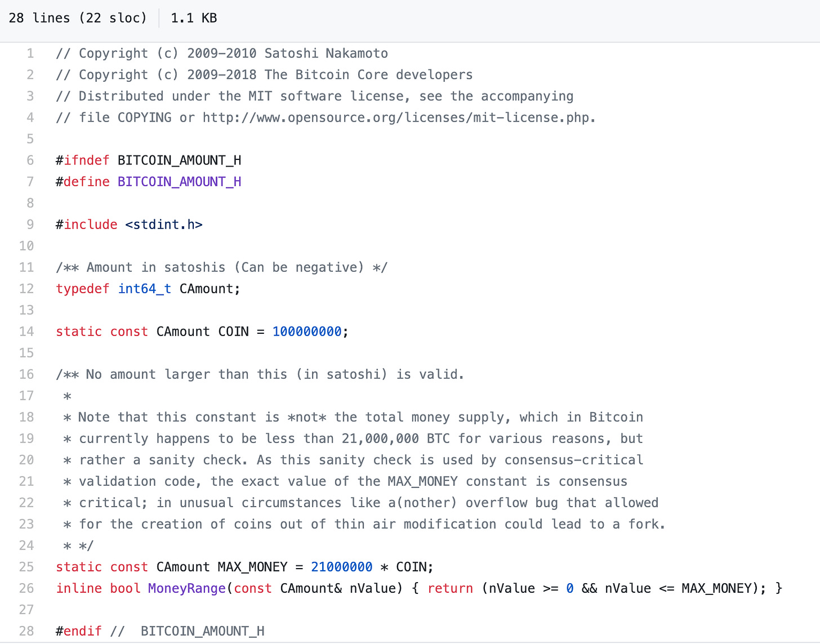Screen dimensions: 820x644
Task: Click the "return" keyword on line 26
Action: tap(450, 588)
